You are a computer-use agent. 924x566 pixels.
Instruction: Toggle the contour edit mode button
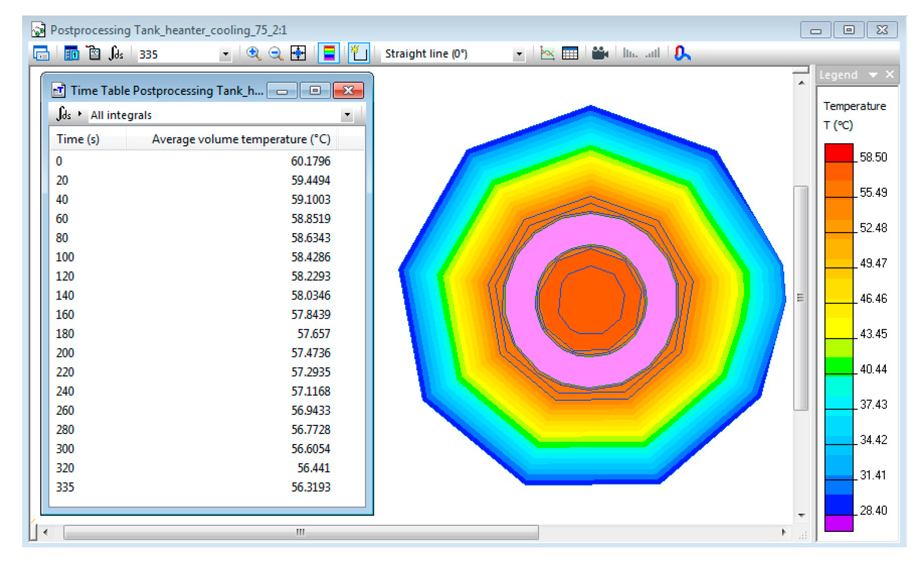tap(358, 54)
